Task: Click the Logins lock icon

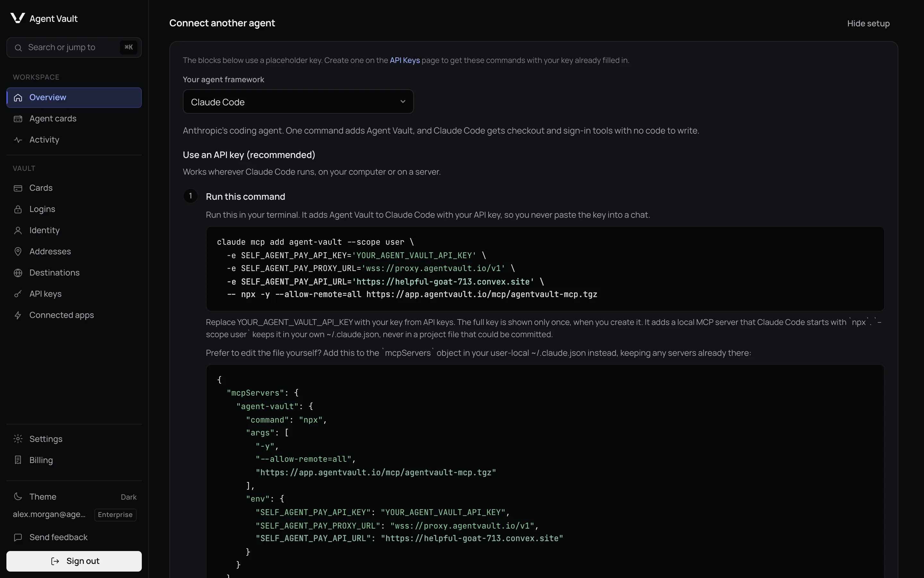Action: [x=18, y=209]
